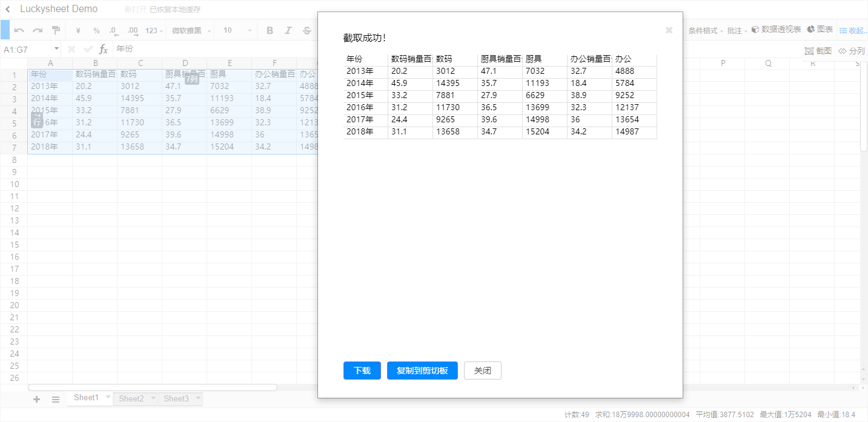Viewport: 868px width, 422px height.
Task: Switch to the Sheet2 tab
Action: [x=133, y=398]
